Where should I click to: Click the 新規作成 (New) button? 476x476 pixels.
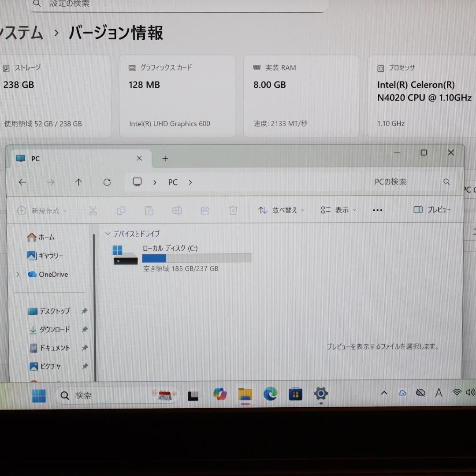pyautogui.click(x=42, y=210)
